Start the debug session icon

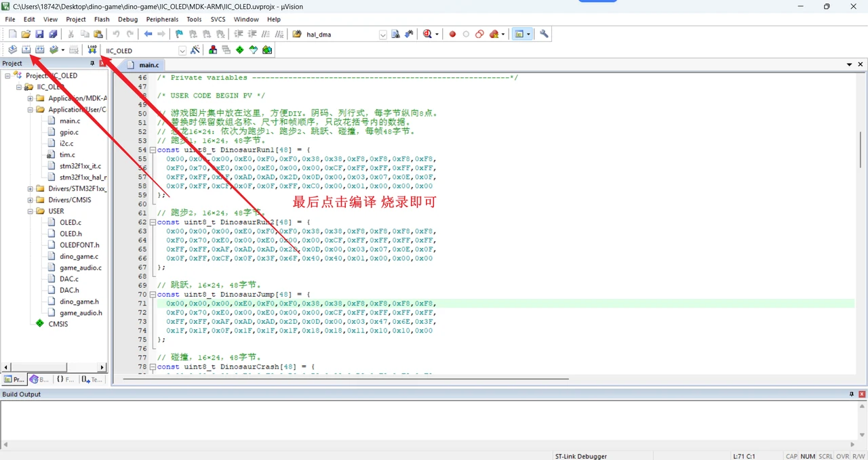[x=427, y=35]
